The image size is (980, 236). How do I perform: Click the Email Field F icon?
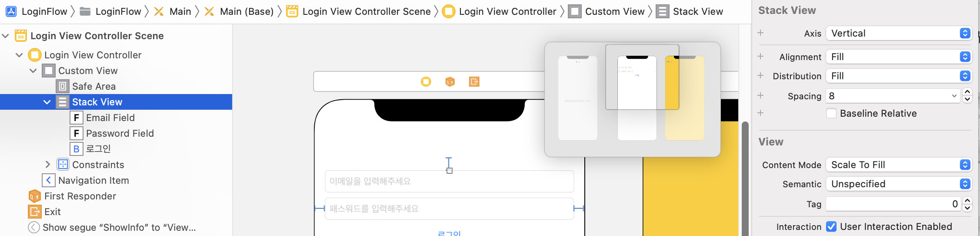(x=77, y=118)
